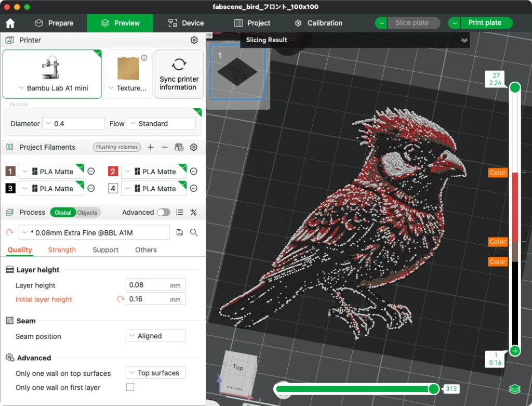Edit filament 4 preset options

[x=194, y=188]
